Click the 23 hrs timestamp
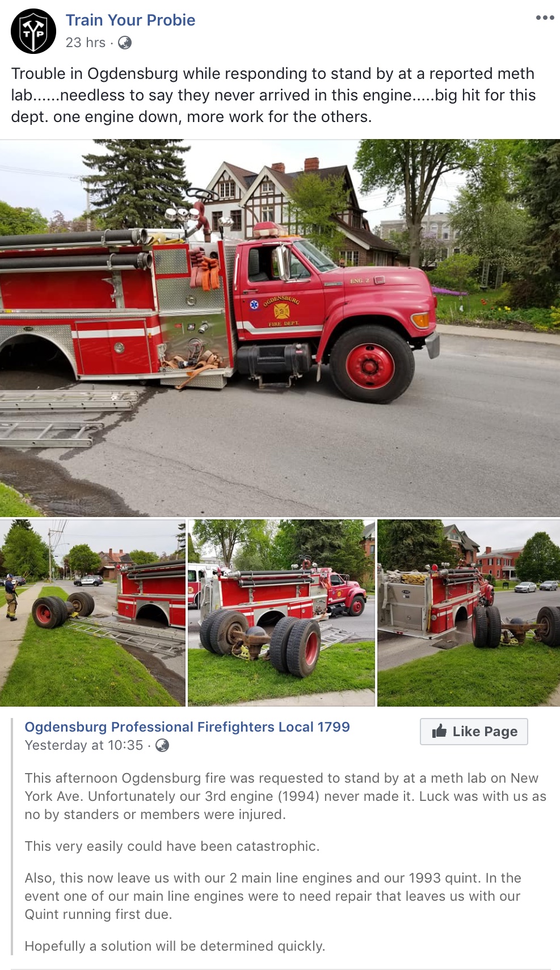Image resolution: width=560 pixels, height=970 pixels. (86, 43)
